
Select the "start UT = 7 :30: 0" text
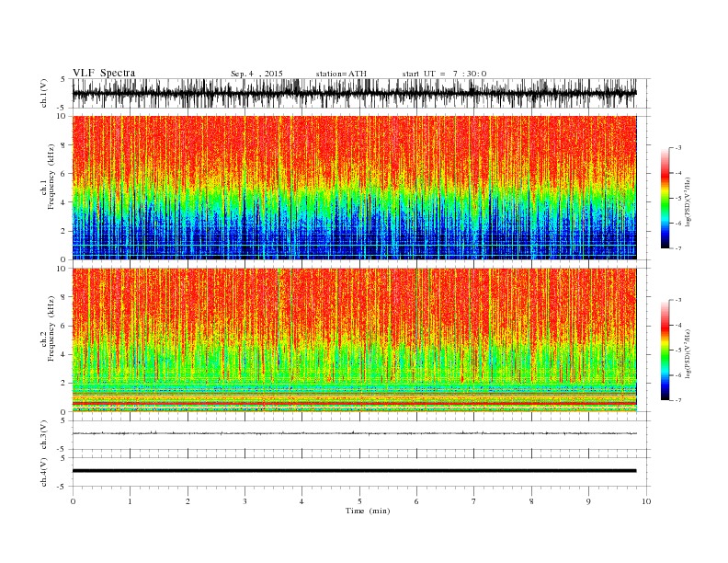444,74
